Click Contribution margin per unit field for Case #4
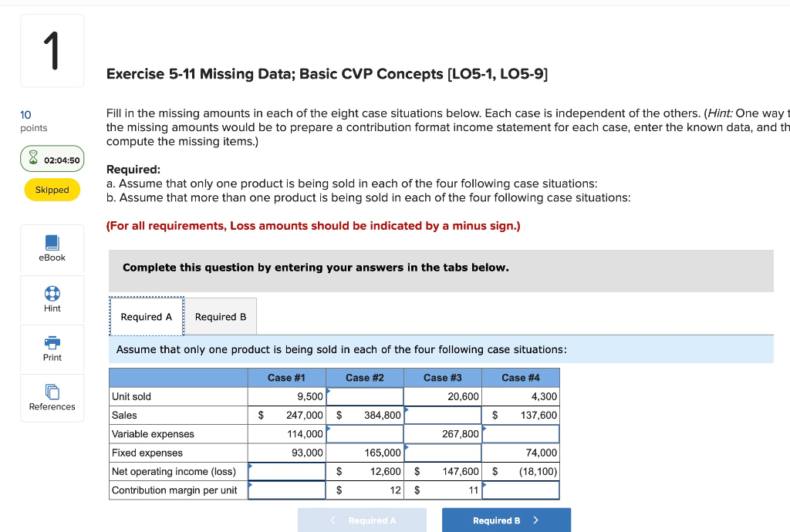The width and height of the screenshot is (790, 532). 521,490
